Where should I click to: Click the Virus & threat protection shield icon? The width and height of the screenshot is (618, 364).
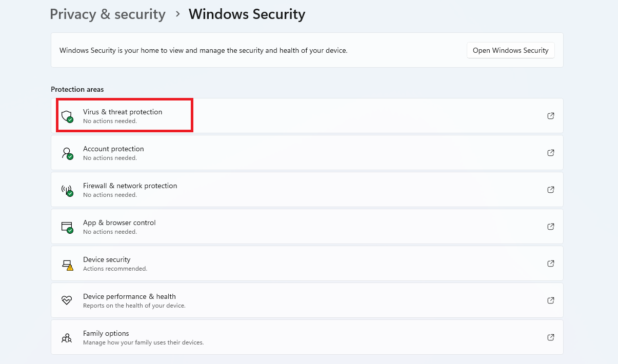point(67,116)
